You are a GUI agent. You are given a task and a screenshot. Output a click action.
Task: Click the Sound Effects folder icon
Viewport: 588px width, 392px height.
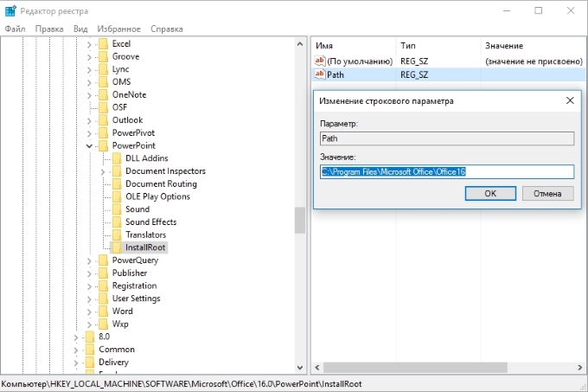click(117, 222)
